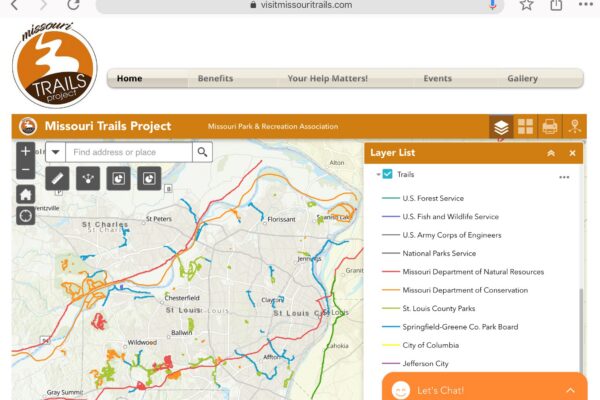Click St. Louis County Parks label
600x400 pixels.
[439, 309]
